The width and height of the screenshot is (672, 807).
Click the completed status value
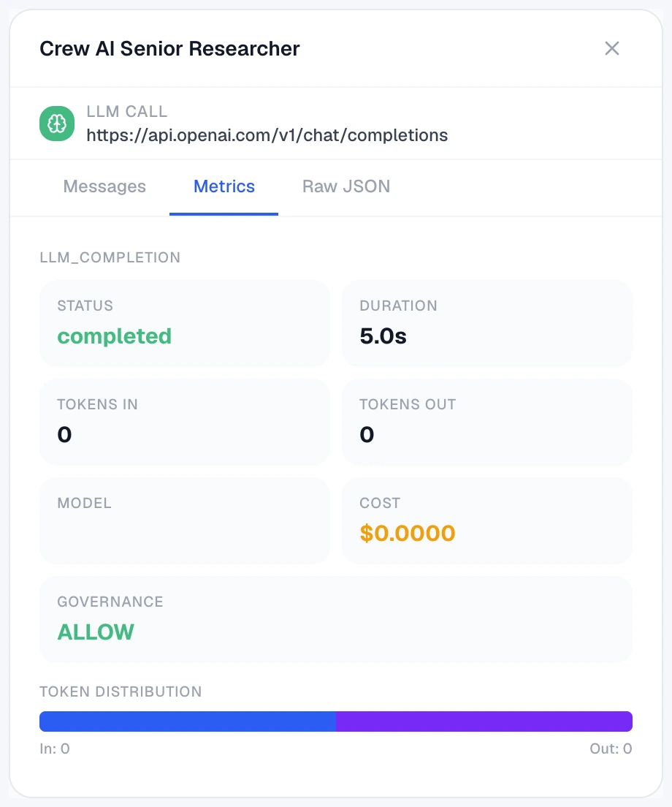click(114, 336)
